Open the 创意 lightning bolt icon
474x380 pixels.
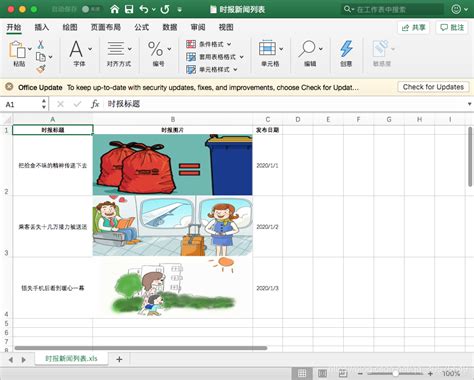click(346, 49)
